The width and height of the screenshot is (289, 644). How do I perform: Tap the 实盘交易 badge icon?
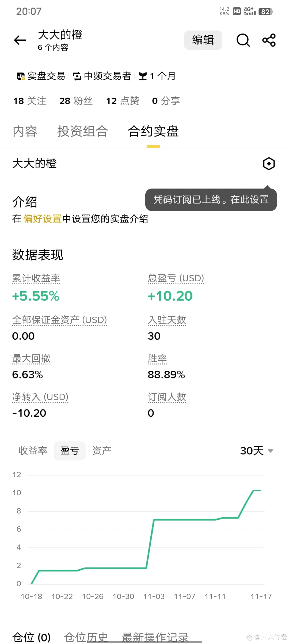pos(21,76)
